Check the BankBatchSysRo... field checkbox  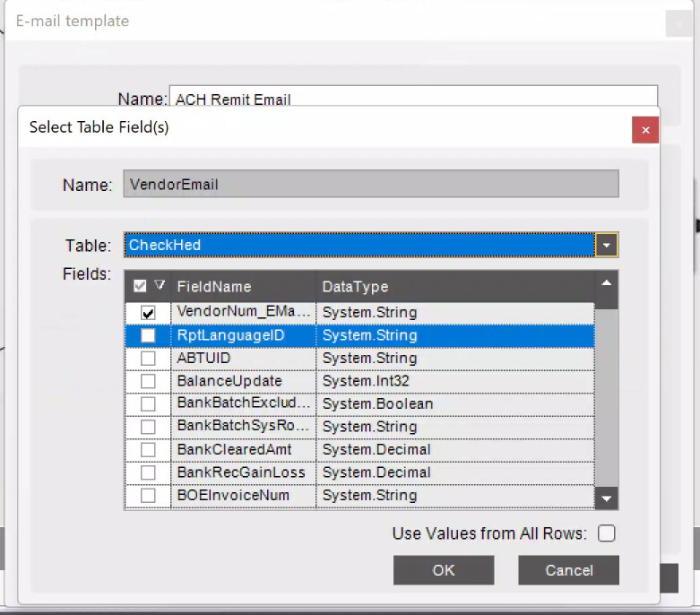pyautogui.click(x=148, y=427)
